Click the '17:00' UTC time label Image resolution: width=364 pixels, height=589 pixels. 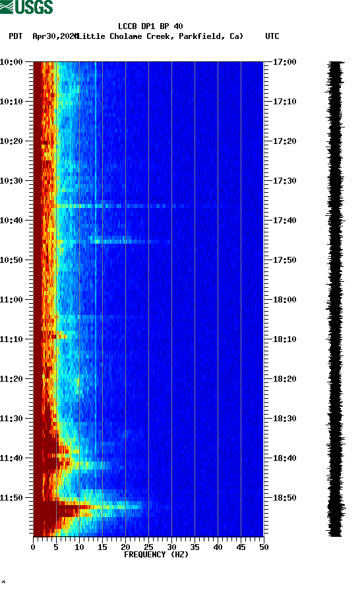284,62
